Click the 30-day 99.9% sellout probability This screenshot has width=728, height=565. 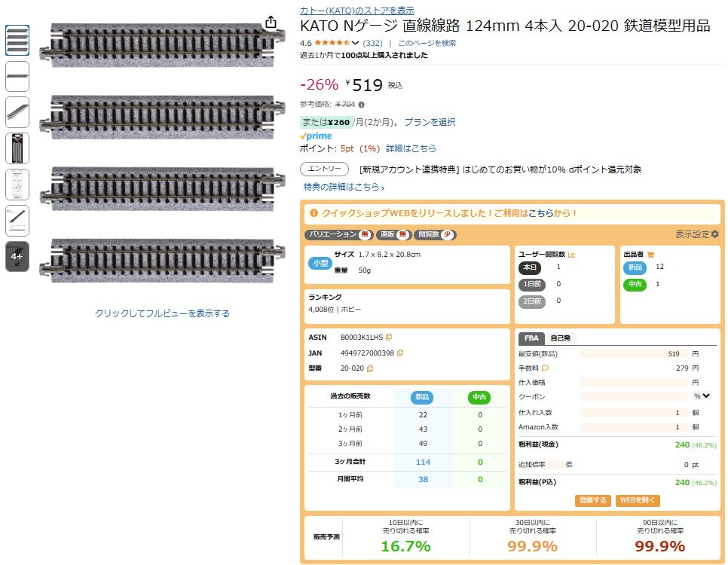click(532, 546)
